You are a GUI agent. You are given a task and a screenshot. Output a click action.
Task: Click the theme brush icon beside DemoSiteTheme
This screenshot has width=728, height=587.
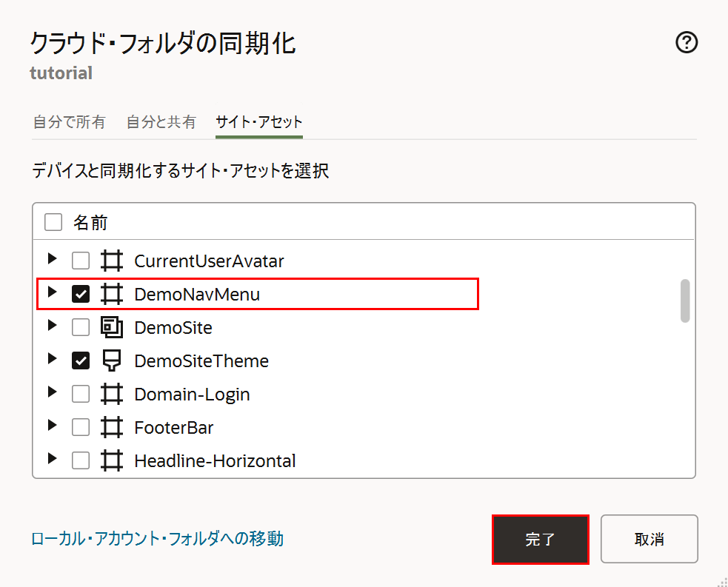(111, 361)
